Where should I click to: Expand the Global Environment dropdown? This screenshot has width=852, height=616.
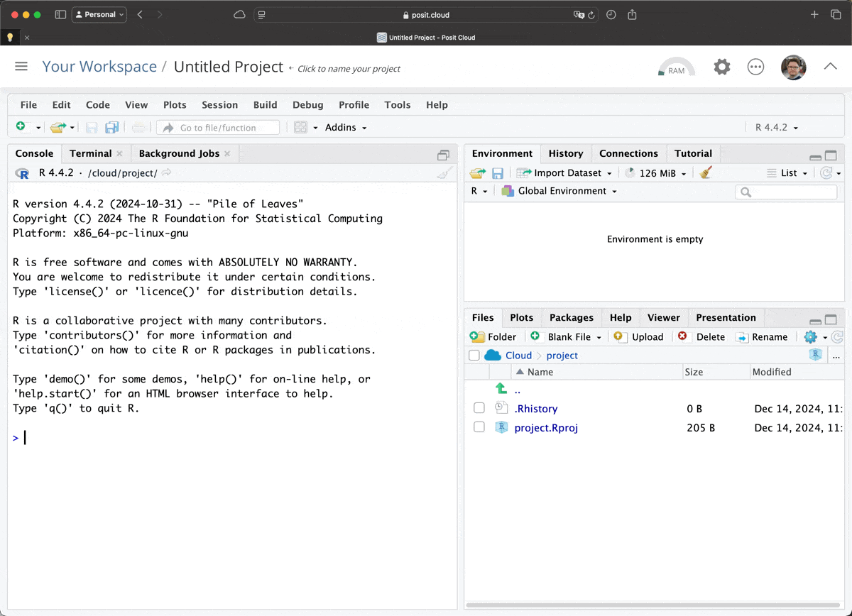[x=559, y=191]
